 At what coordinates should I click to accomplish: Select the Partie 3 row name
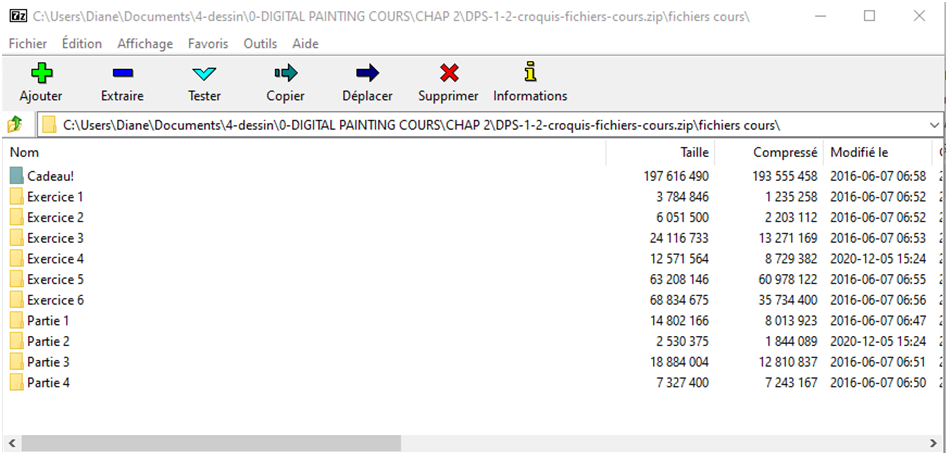point(48,362)
